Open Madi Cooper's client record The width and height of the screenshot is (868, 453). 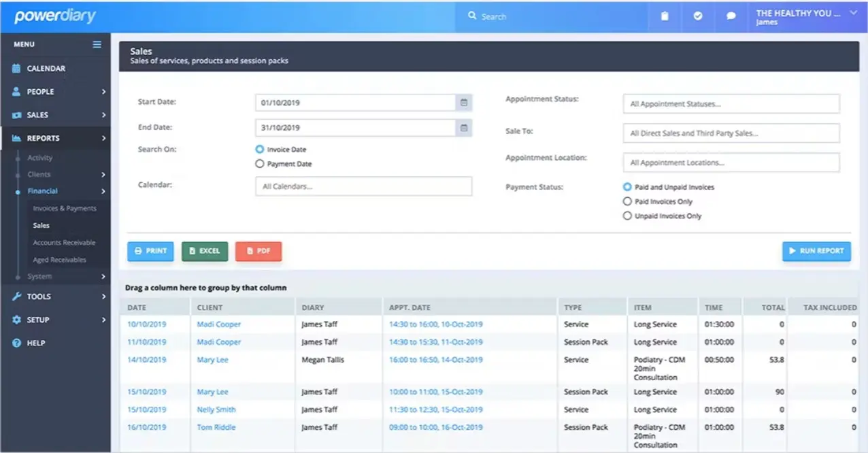218,324
